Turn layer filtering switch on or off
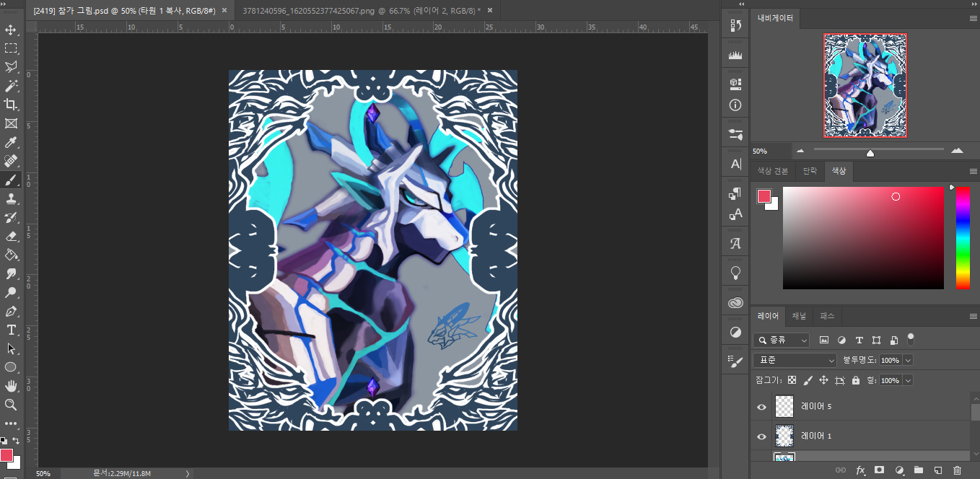The height and width of the screenshot is (479, 980). (911, 338)
